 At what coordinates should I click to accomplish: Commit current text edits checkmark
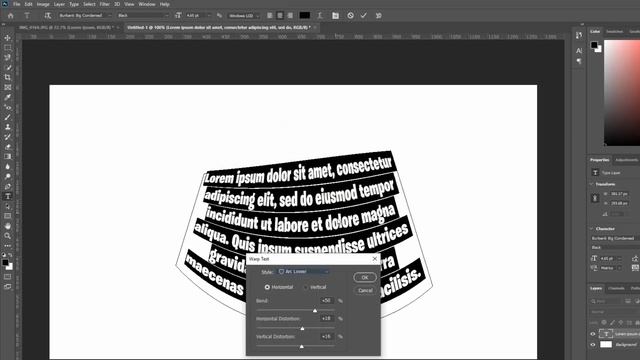364,16
